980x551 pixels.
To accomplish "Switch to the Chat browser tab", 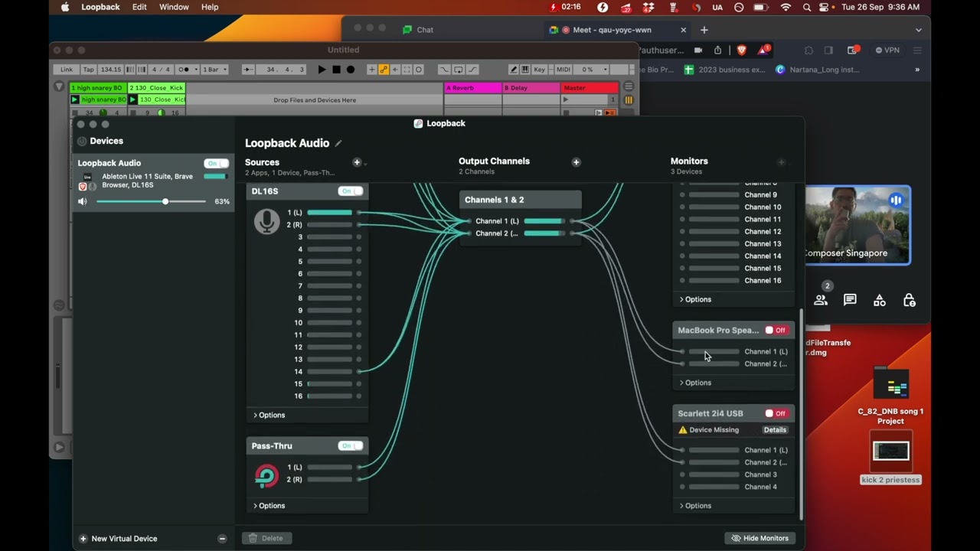I will [425, 30].
